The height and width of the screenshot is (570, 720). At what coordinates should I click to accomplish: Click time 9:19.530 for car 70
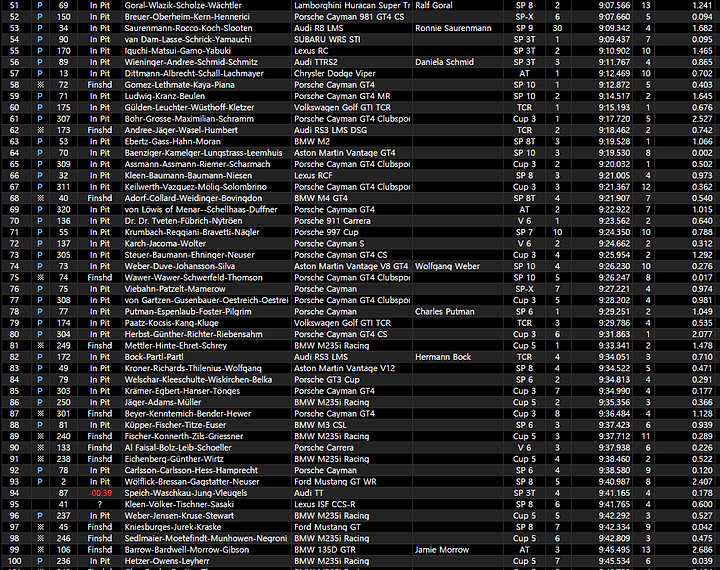614,153
